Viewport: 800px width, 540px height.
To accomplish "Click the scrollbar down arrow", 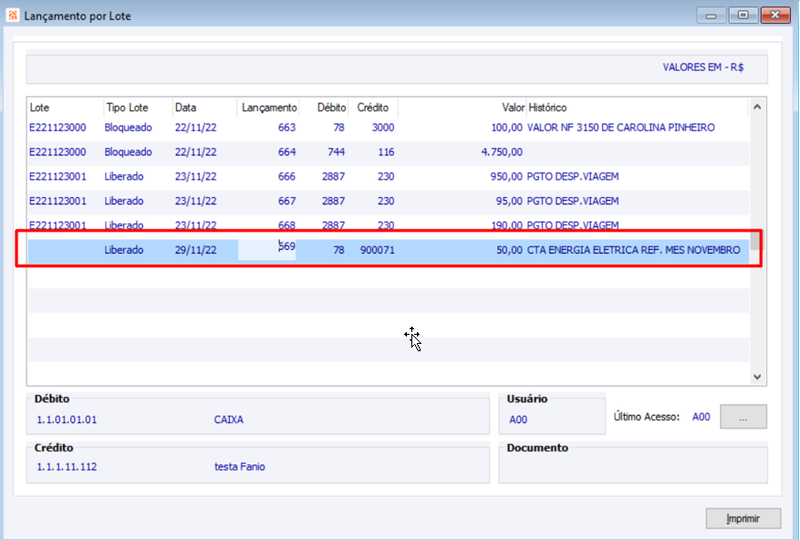I will tap(757, 377).
